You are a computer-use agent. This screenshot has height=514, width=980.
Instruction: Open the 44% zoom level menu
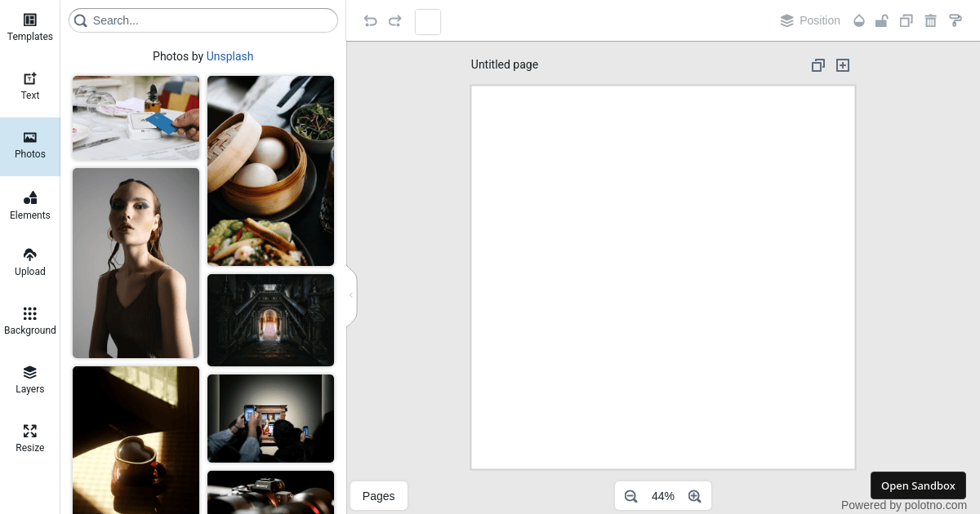point(663,496)
